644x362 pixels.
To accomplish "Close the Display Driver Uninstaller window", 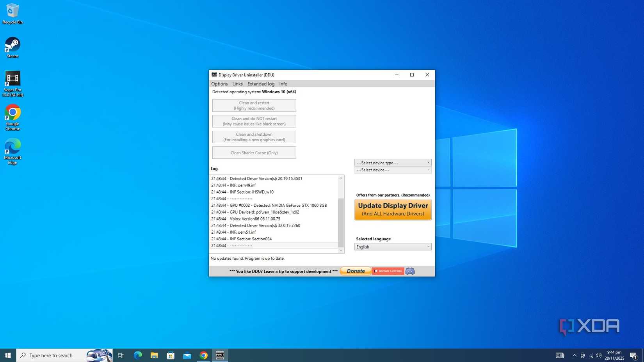I will [x=427, y=75].
